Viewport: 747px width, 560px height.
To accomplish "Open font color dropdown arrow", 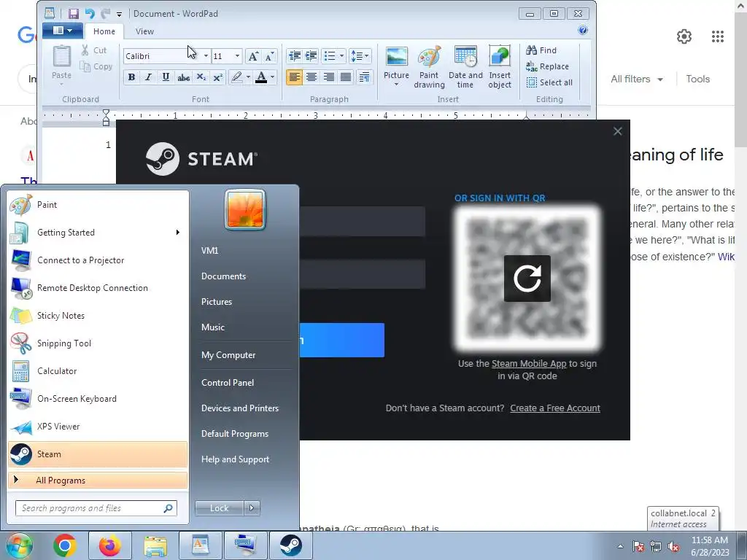I will [273, 77].
